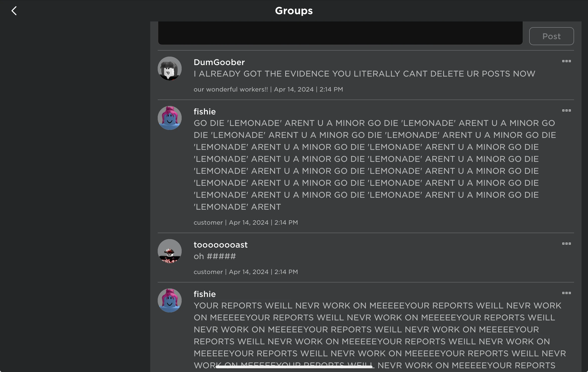
Task: Open three-dot menu on fishie's LEMONADE post
Action: (566, 110)
